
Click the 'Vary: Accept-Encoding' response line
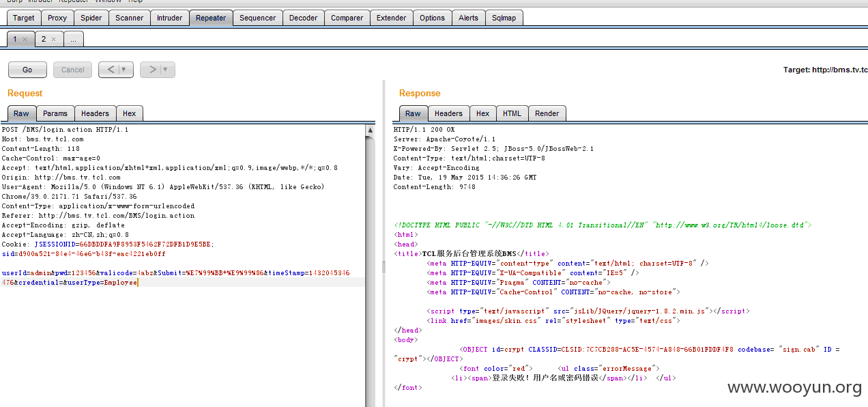[x=436, y=167]
